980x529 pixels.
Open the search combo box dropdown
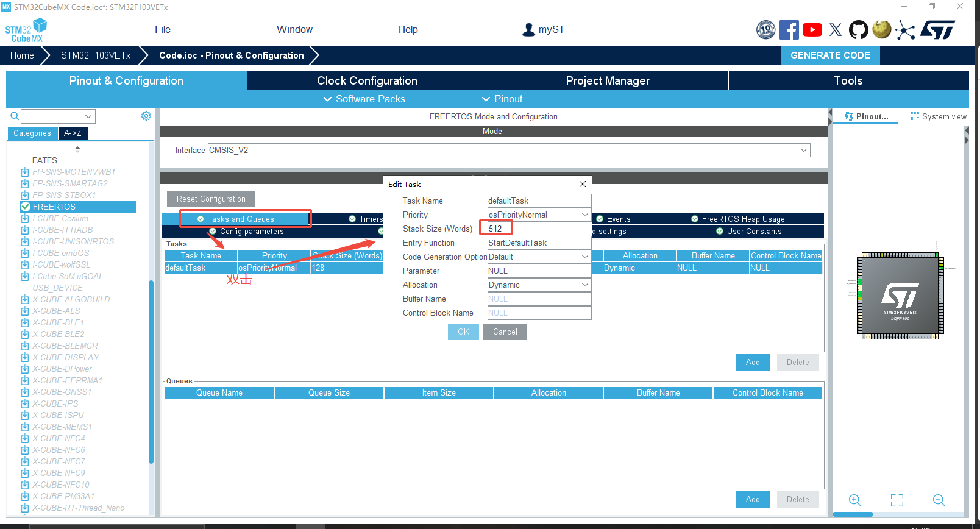coord(88,116)
